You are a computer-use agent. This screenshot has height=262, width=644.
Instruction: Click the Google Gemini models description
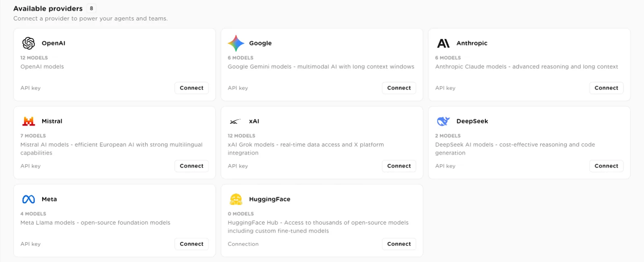pos(321,67)
